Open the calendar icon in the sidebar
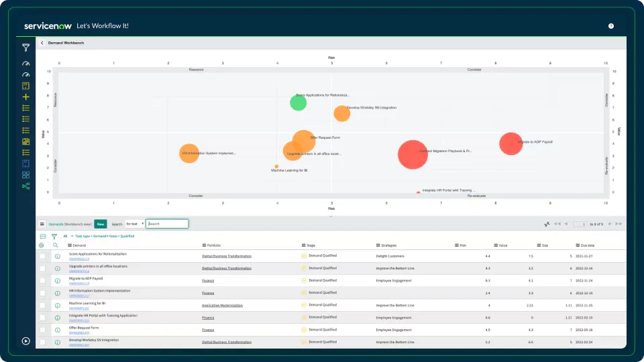644x362 pixels. tap(26, 141)
